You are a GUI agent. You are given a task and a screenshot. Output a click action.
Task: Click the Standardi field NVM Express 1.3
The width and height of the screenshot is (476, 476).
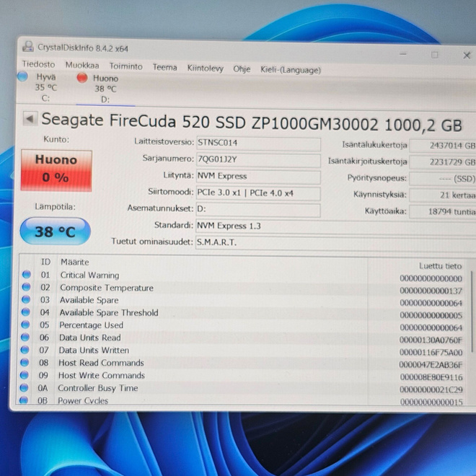click(x=336, y=226)
